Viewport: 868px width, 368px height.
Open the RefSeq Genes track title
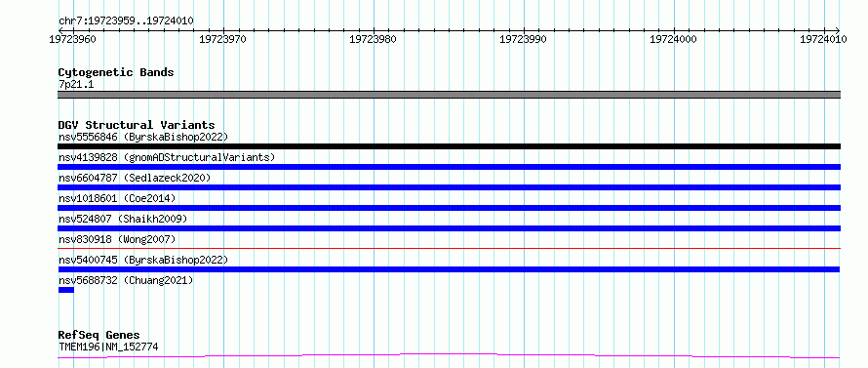pyautogui.click(x=99, y=335)
